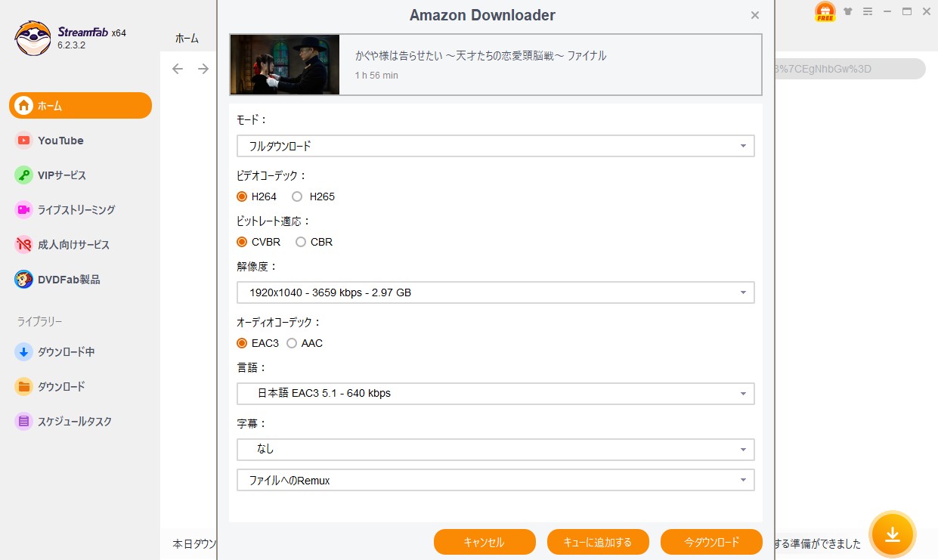Select AAC audio codec
938x560 pixels.
(x=305, y=343)
